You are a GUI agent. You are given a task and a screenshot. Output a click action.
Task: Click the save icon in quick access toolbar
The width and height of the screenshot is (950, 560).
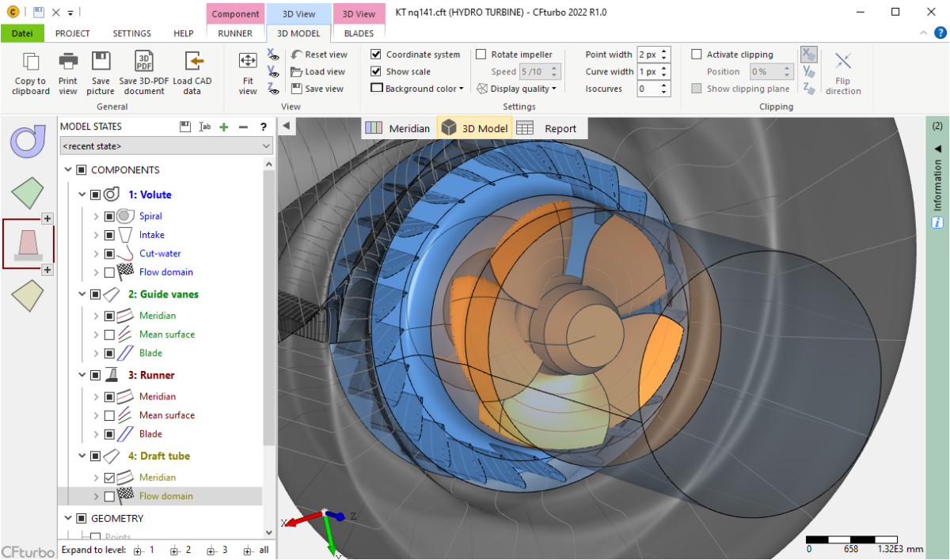tap(38, 13)
